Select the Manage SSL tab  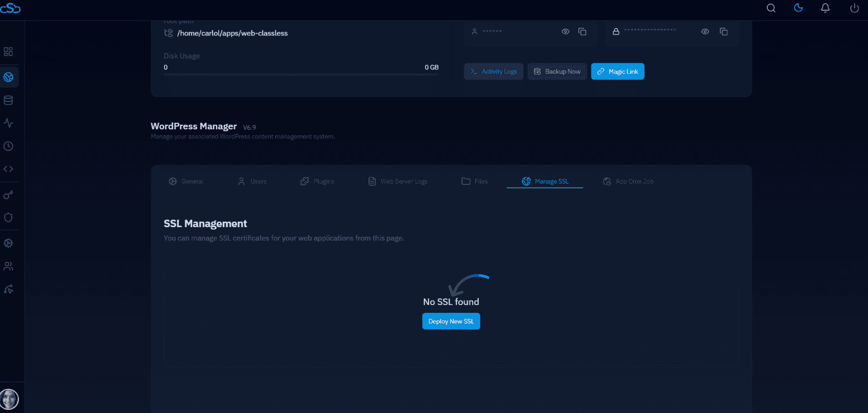545,181
